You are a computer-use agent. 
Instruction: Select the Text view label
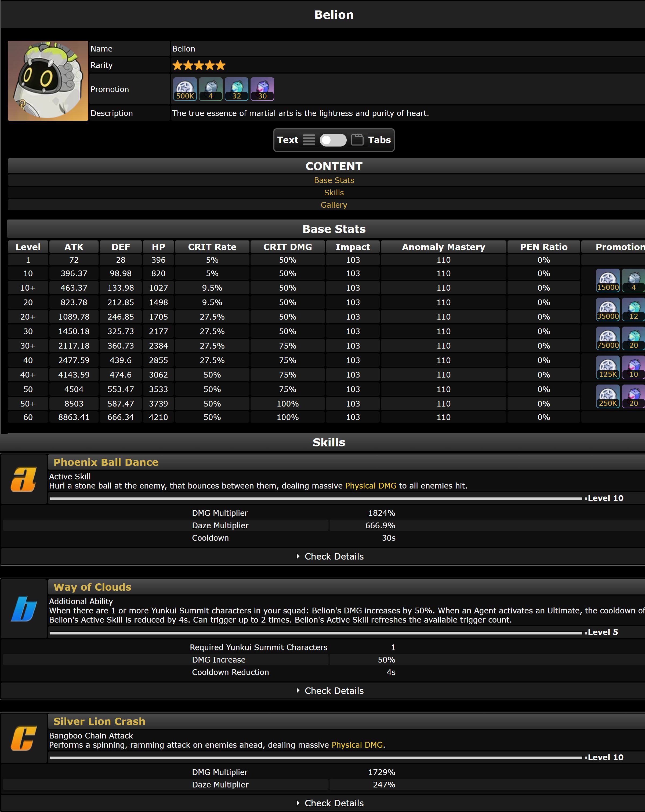[288, 140]
